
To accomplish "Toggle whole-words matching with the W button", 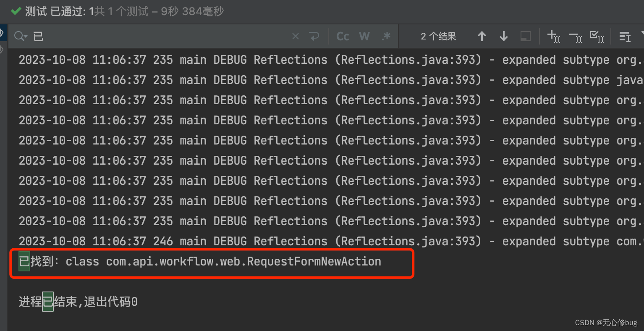I will click(364, 36).
